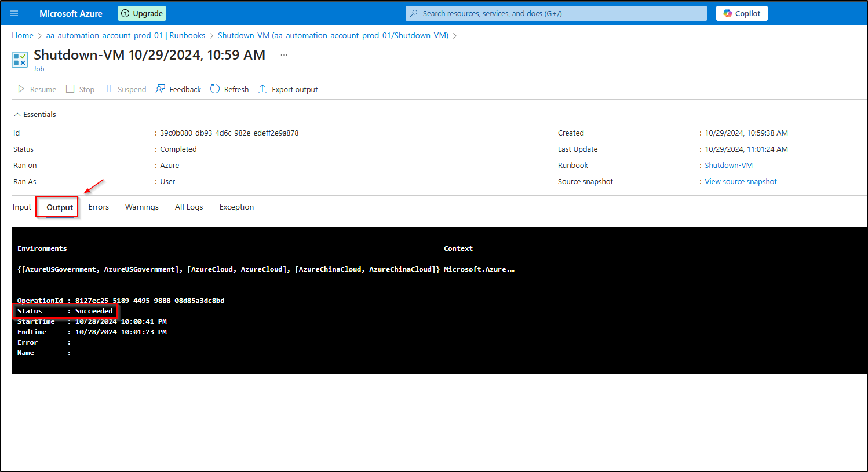
Task: Click the Stop square icon
Action: click(x=70, y=89)
